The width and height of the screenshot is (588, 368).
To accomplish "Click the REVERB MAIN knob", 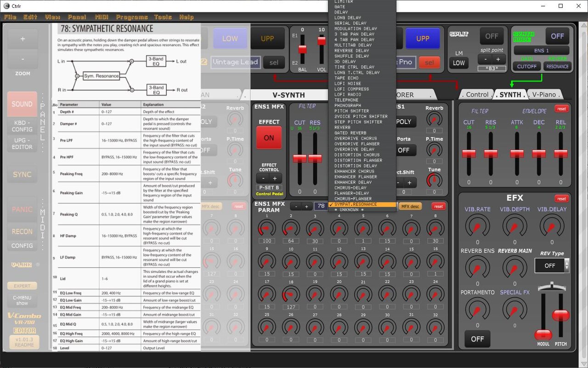I will pos(514,267).
